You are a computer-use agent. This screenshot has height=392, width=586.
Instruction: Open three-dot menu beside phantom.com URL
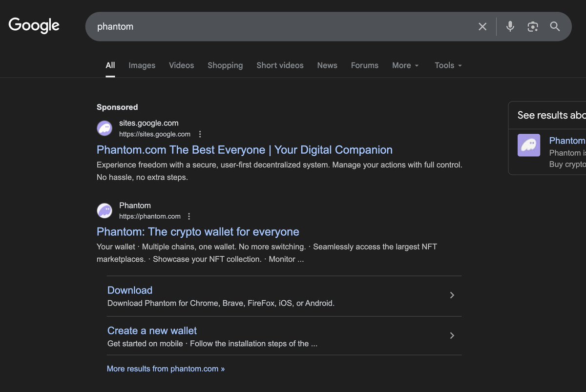pos(189,216)
